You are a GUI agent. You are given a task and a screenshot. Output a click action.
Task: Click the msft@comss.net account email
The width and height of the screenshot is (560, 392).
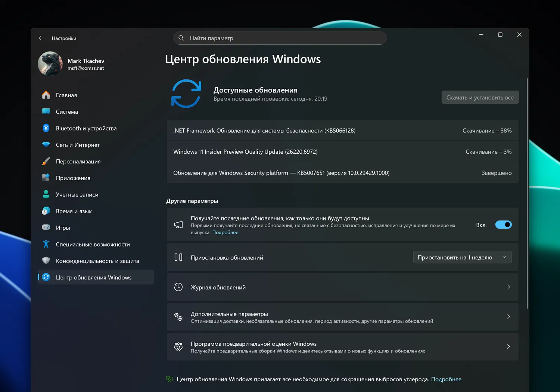[x=85, y=68]
